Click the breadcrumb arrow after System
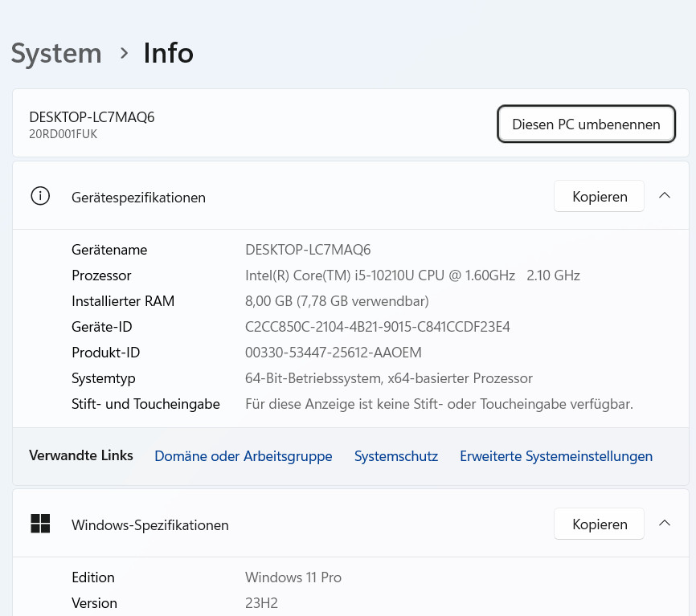696x616 pixels. (x=124, y=53)
